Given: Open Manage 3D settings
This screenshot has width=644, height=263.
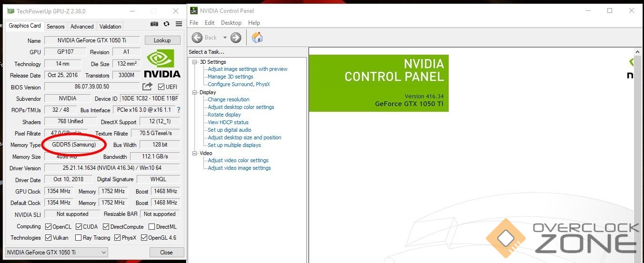Looking at the screenshot, I should pyautogui.click(x=231, y=77).
